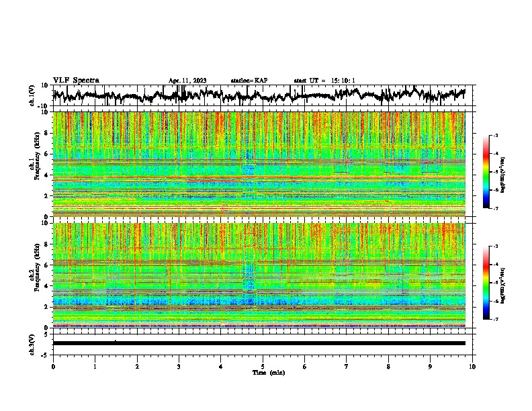Click the "-3" tick on ch.2 colorbar

coord(495,246)
